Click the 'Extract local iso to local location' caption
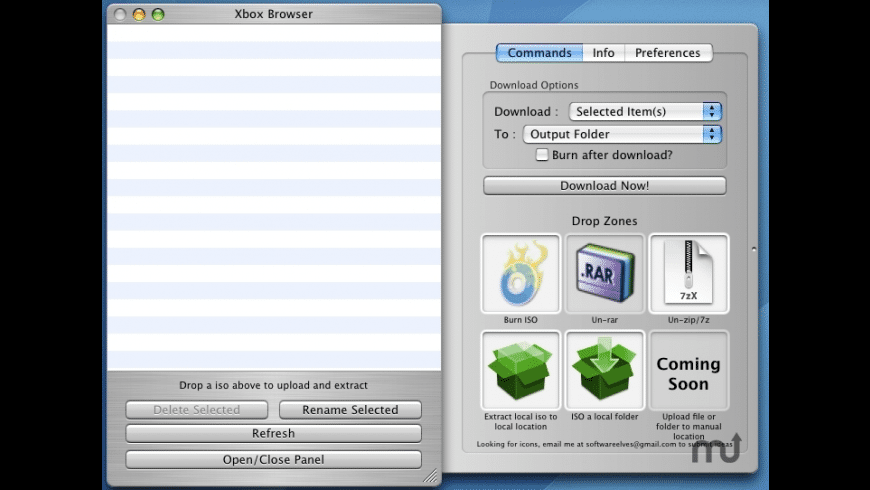Viewport: 870px width, 490px height. point(520,421)
